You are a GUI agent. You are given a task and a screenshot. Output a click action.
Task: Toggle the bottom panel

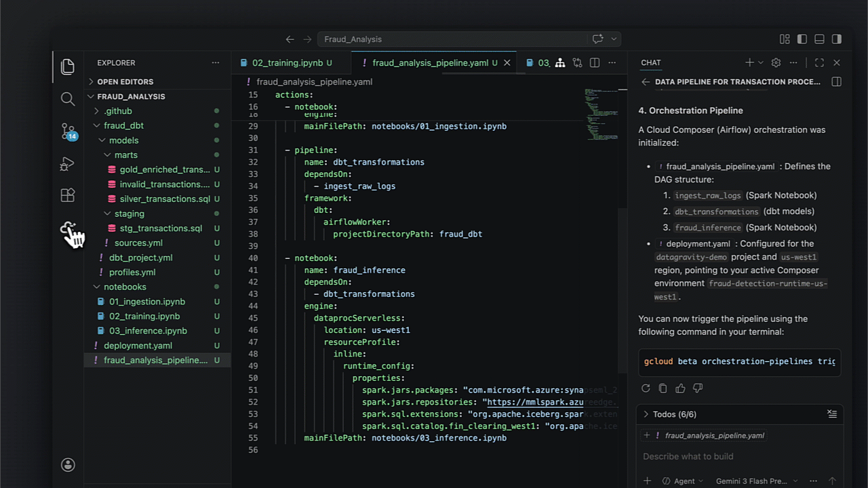click(x=819, y=39)
